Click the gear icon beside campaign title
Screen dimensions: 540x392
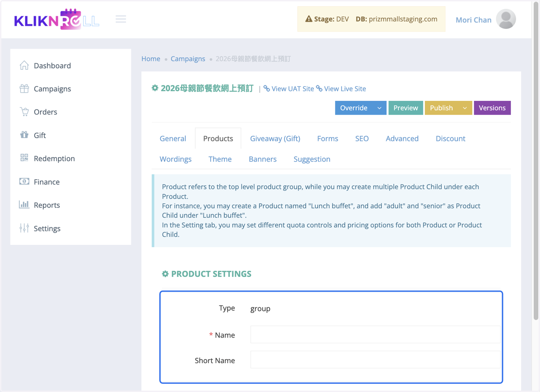(155, 88)
